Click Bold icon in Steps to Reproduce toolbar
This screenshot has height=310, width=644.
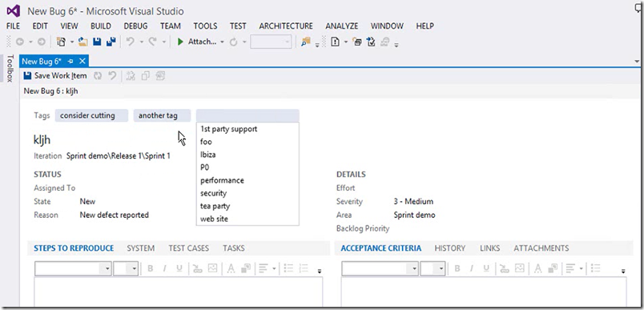coord(151,268)
